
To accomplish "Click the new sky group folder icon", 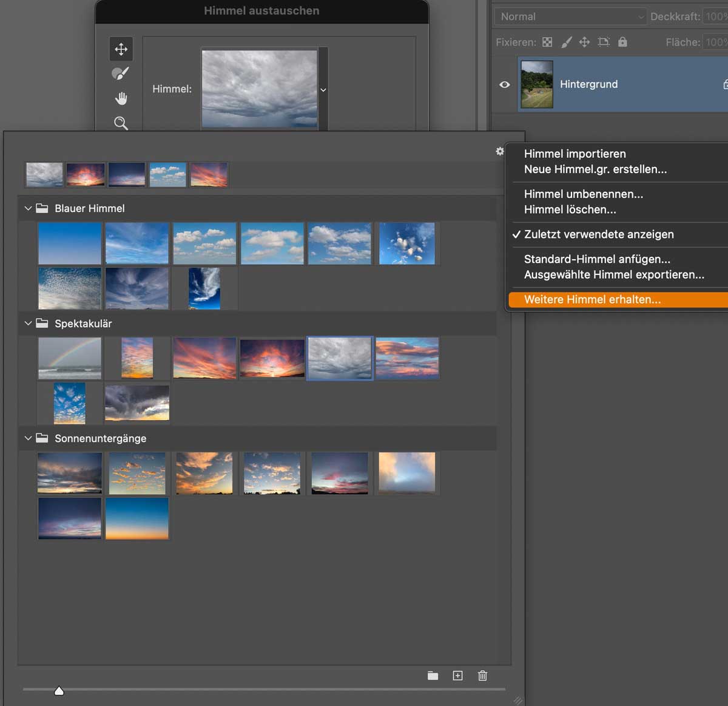I will click(433, 676).
